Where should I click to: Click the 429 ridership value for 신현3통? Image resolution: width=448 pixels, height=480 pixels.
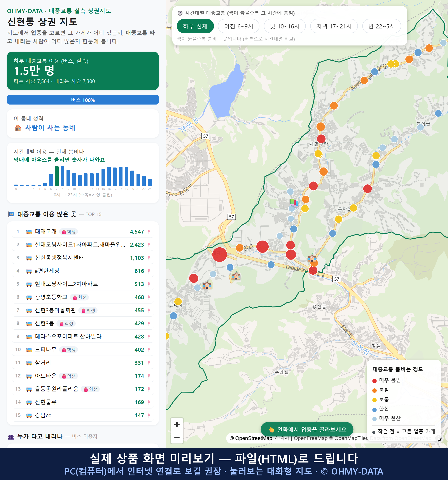point(139,324)
